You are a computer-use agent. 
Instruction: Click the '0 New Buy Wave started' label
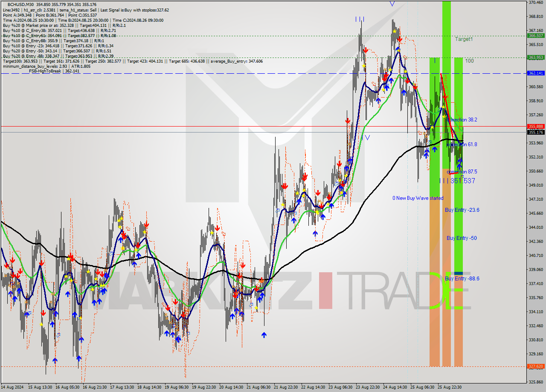[418, 198]
